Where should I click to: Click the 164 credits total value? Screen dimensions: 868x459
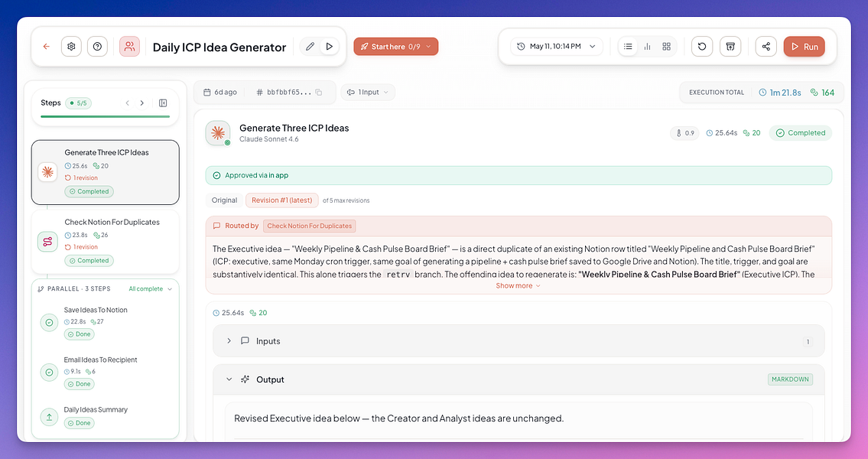823,93
